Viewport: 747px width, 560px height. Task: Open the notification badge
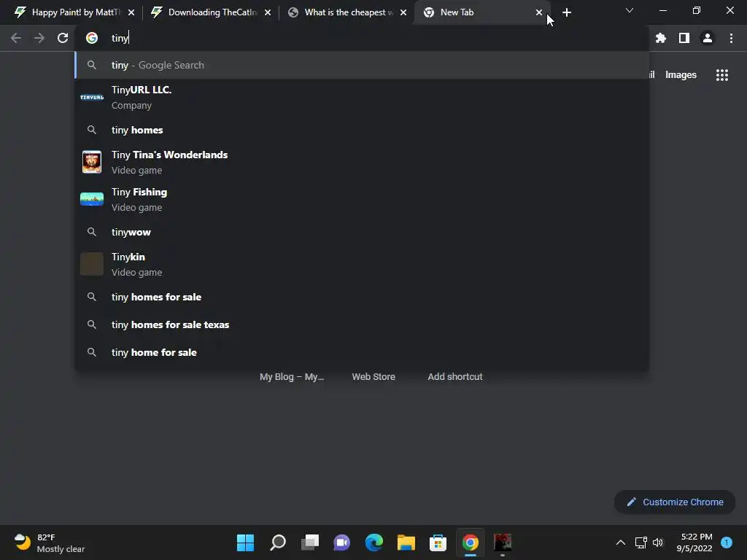coord(727,542)
